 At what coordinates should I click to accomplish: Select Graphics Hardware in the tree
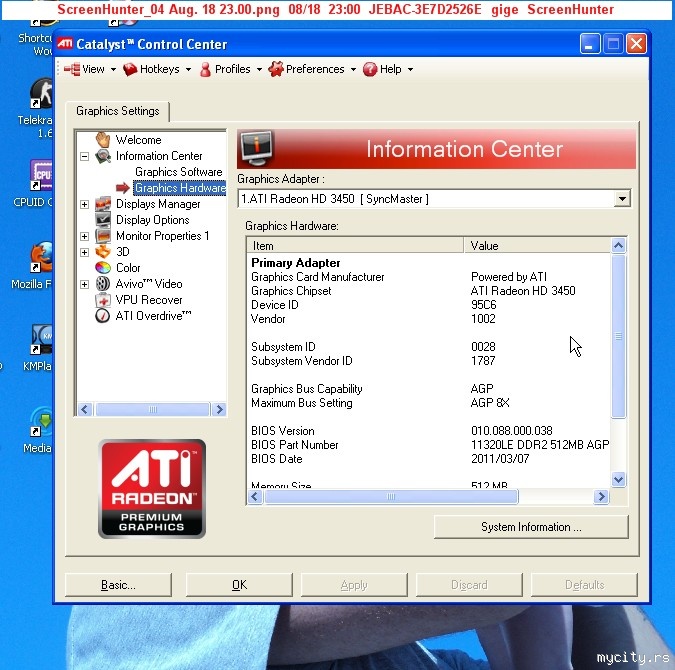click(x=180, y=188)
